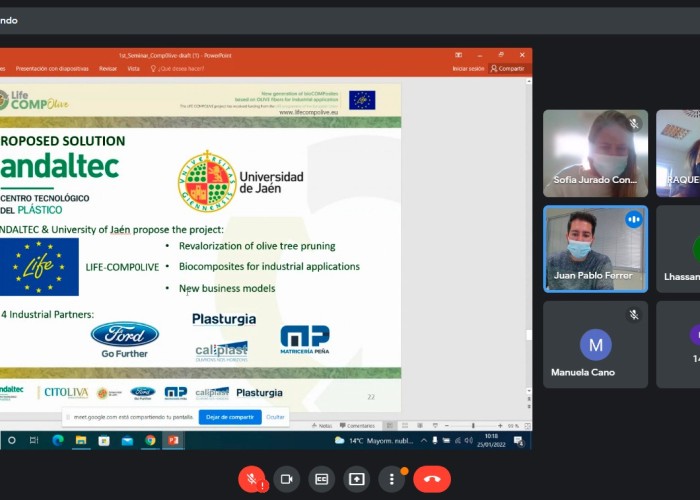Click the Universidad de Jaén logo on slide

241,181
